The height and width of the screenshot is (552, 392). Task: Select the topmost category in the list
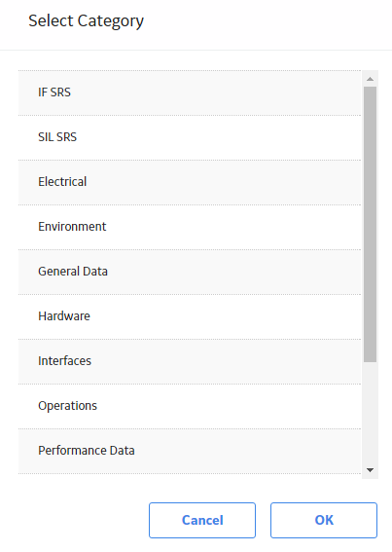(190, 92)
